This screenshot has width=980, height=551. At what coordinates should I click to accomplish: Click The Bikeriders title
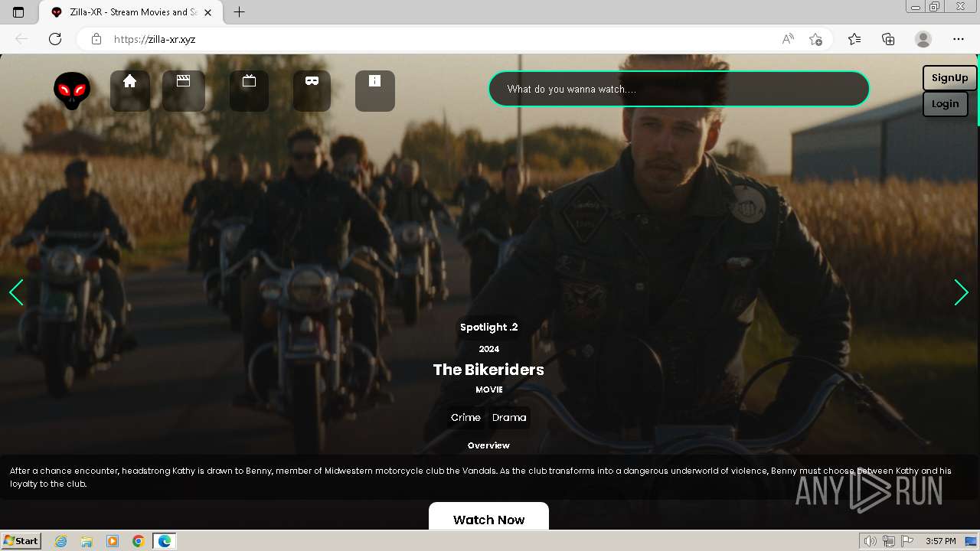point(488,370)
